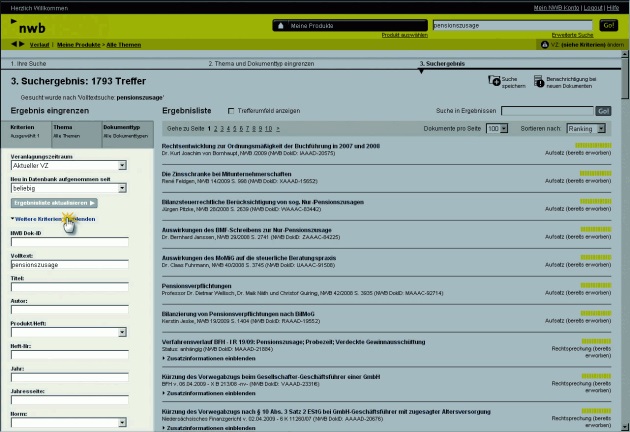Click the Go button beside Suche in Ergebnissen
Image resolution: width=630 pixels, height=432 pixels.
pyautogui.click(x=603, y=110)
